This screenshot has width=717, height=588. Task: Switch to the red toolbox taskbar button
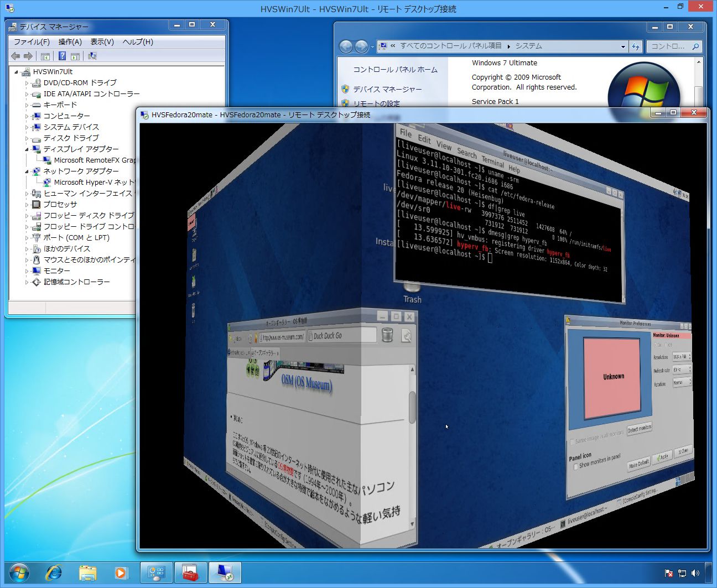click(x=191, y=573)
